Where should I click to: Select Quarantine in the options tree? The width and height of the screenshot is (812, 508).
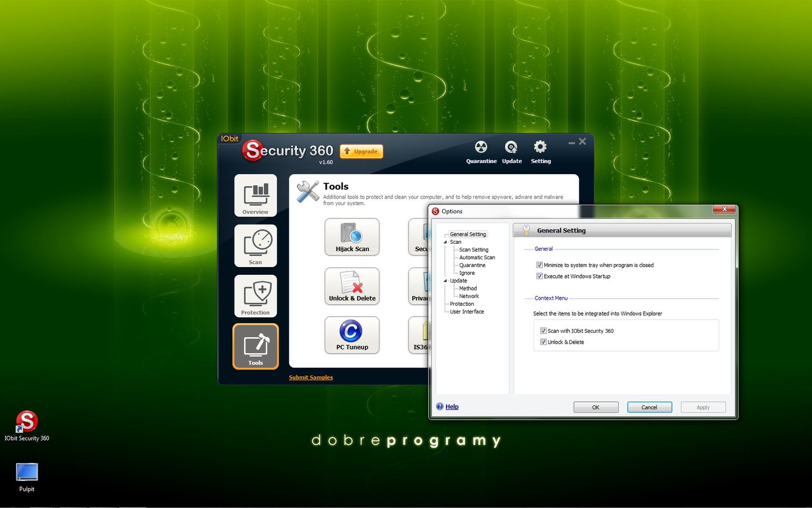click(472, 265)
